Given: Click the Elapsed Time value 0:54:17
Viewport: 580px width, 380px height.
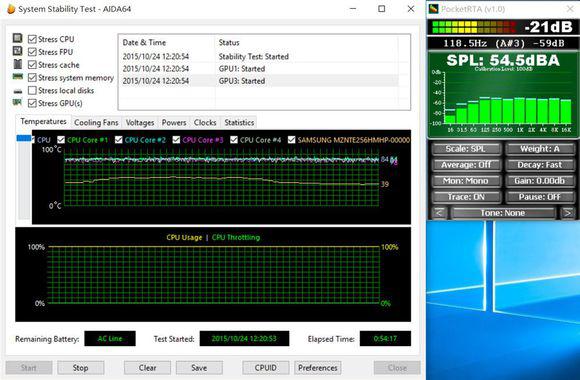Looking at the screenshot, I should (x=385, y=339).
